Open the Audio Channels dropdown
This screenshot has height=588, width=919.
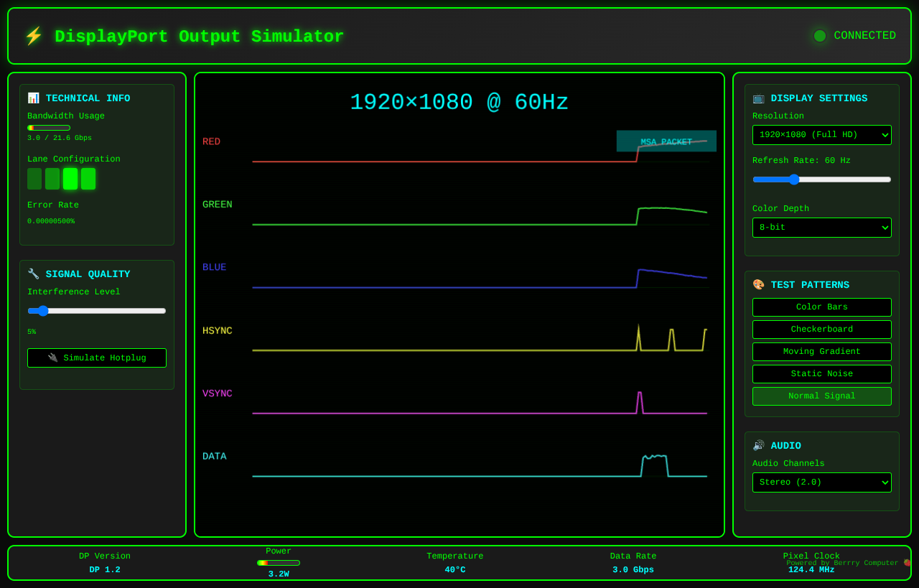[821, 482]
